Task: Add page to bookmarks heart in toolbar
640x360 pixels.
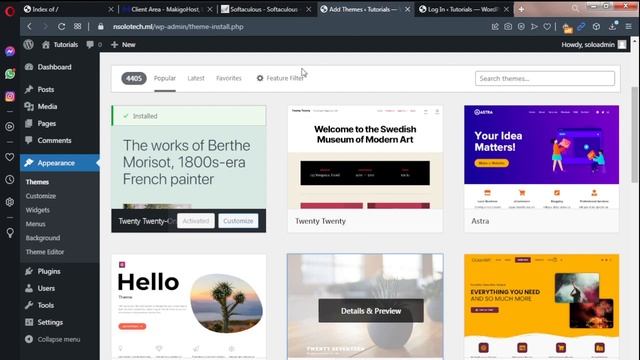Action: (x=547, y=27)
